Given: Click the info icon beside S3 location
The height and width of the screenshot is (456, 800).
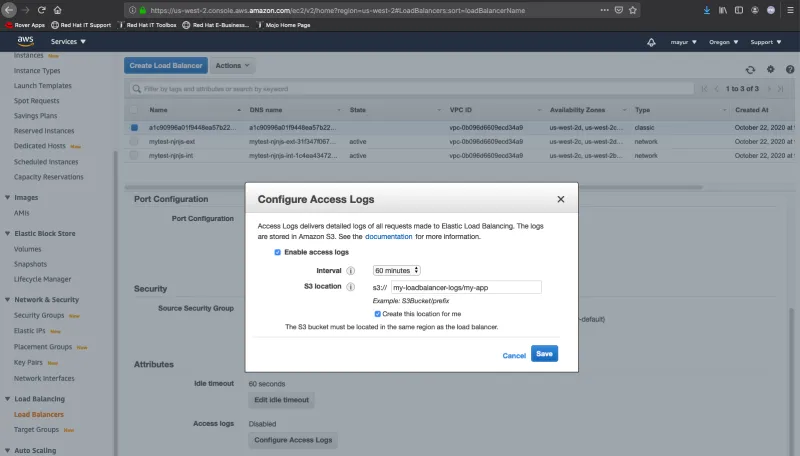Looking at the screenshot, I should [351, 287].
